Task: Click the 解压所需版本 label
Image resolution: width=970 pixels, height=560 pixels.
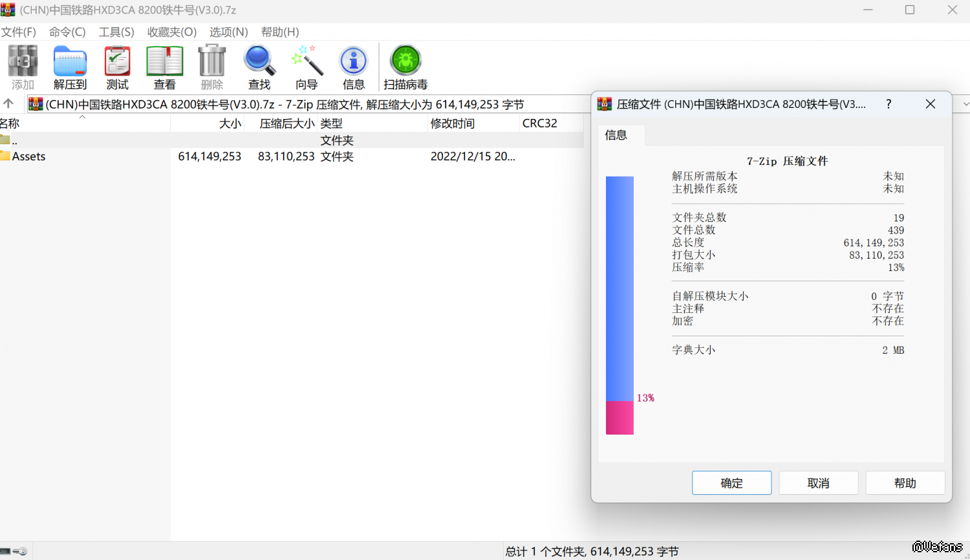Action: point(704,176)
